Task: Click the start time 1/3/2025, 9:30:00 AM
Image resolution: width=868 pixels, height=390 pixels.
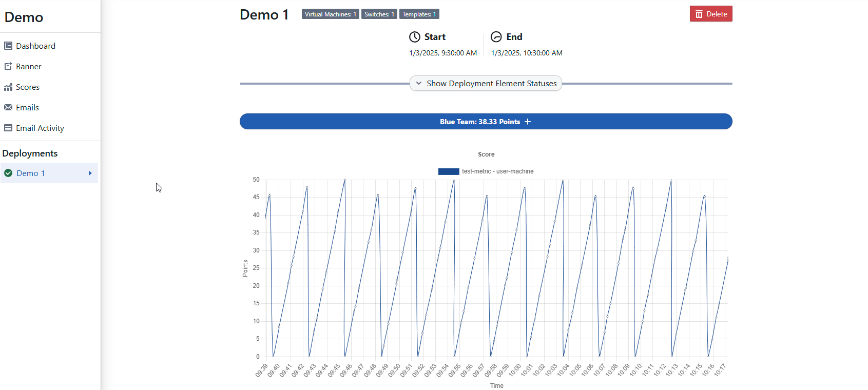Action: pyautogui.click(x=443, y=53)
